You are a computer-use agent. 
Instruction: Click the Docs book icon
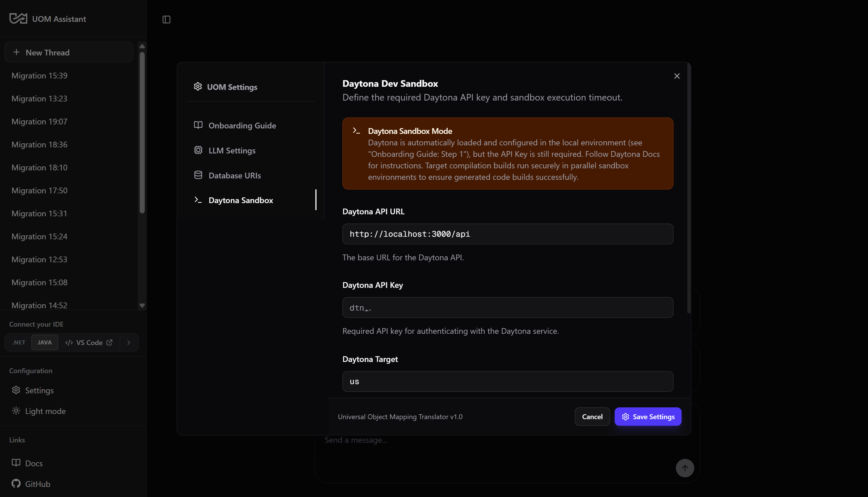click(x=16, y=463)
